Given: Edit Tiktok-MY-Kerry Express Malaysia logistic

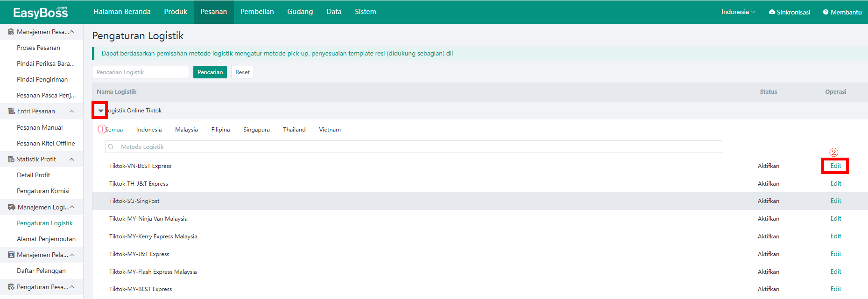Looking at the screenshot, I should click(836, 236).
